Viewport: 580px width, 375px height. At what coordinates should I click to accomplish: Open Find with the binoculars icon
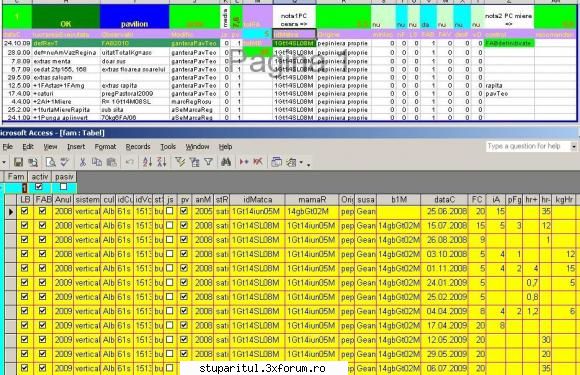[226, 162]
